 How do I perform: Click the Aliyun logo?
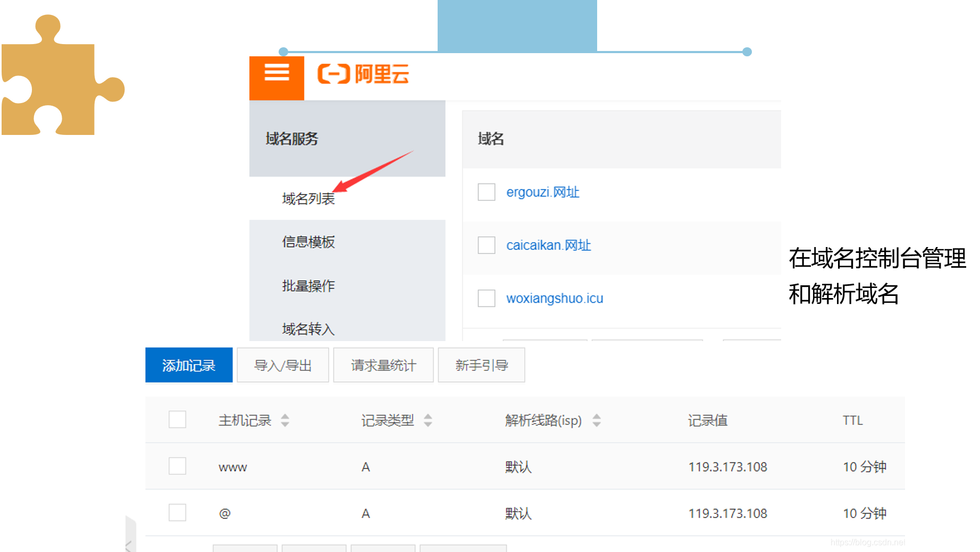[x=363, y=74]
